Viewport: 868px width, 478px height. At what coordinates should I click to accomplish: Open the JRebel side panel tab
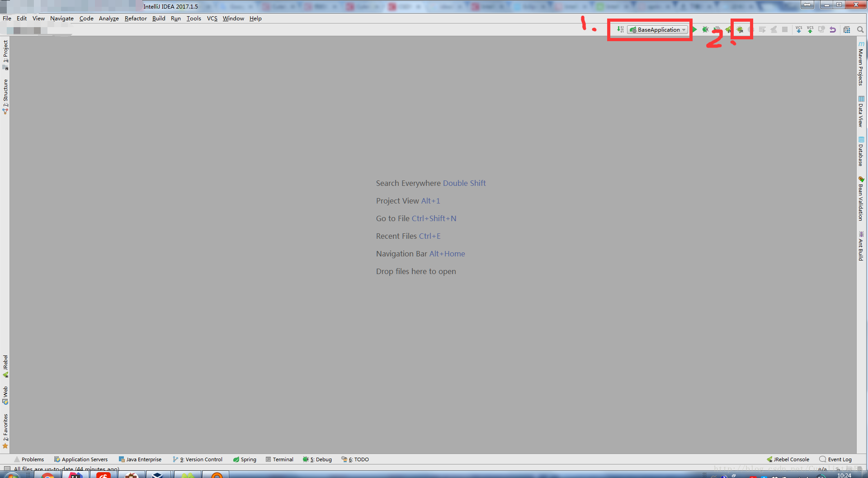point(5,366)
